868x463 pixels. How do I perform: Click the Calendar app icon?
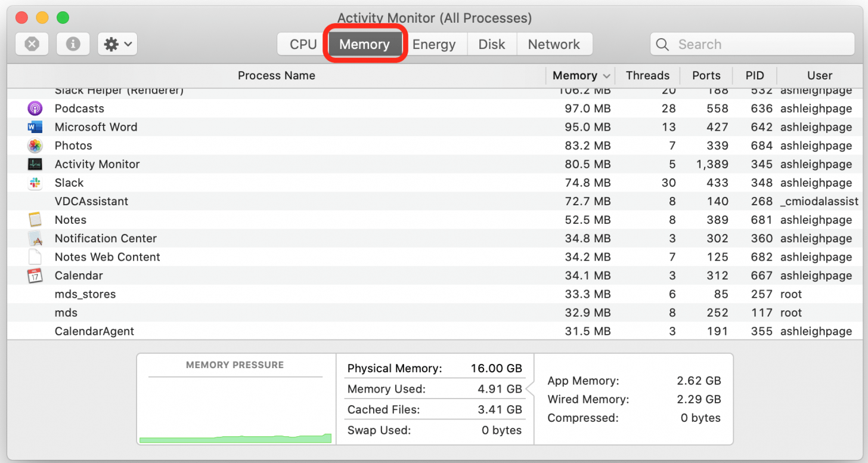35,276
